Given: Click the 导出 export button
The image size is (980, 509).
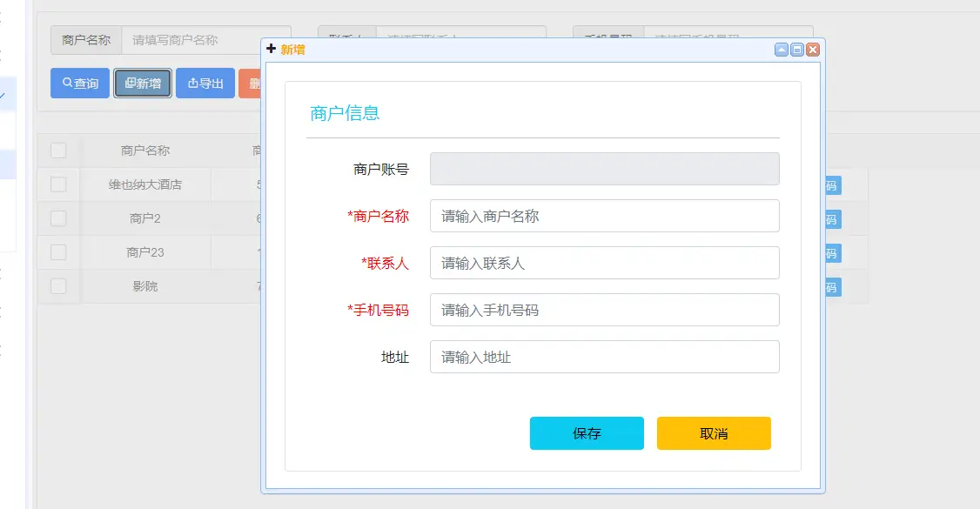Looking at the screenshot, I should pos(205,84).
